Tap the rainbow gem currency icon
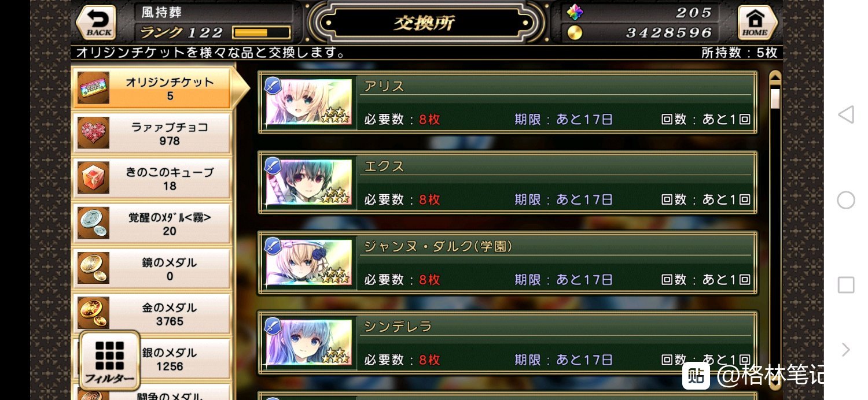 pos(575,12)
